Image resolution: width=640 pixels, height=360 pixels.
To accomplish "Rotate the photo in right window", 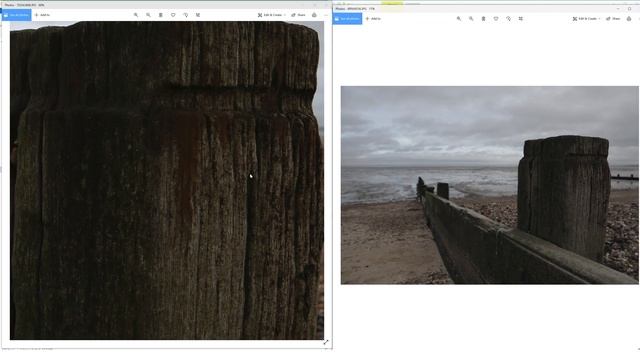I will [x=509, y=19].
